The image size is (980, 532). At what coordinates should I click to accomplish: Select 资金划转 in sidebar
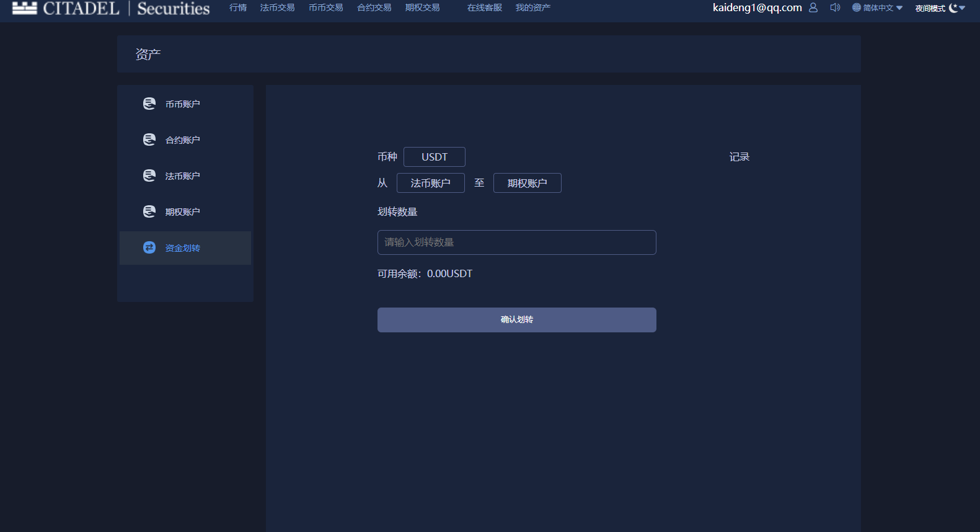(x=185, y=248)
